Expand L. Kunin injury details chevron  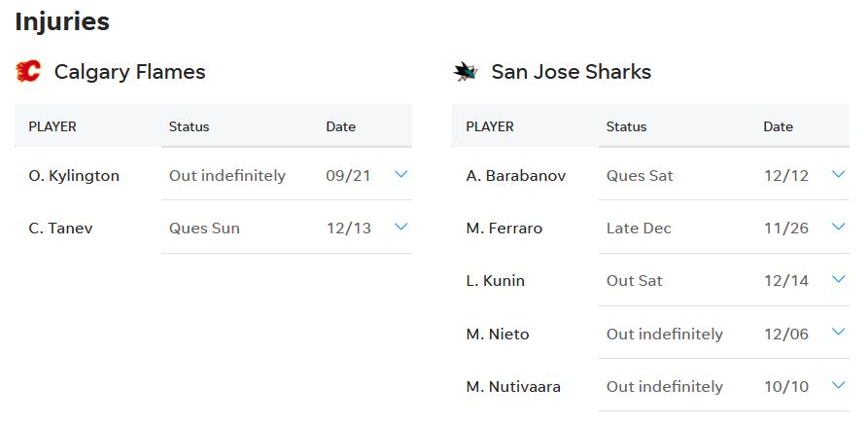click(839, 279)
